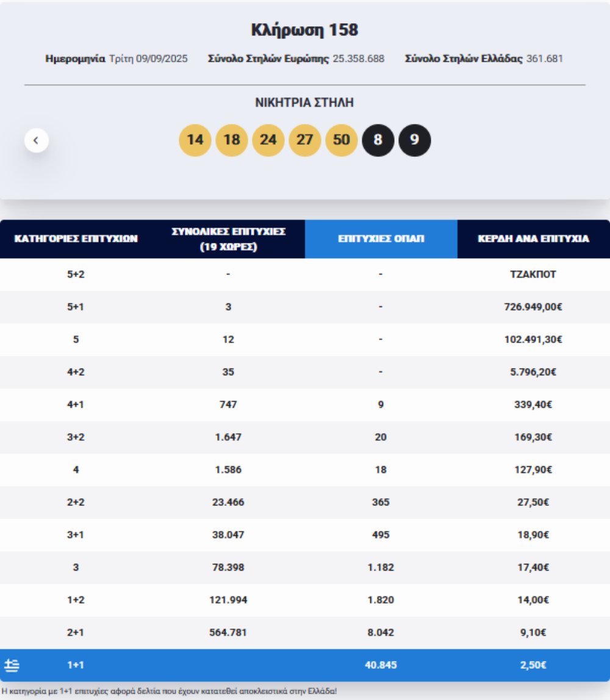This screenshot has width=610, height=700.
Task: Select winning number ball 18
Action: coord(232,140)
